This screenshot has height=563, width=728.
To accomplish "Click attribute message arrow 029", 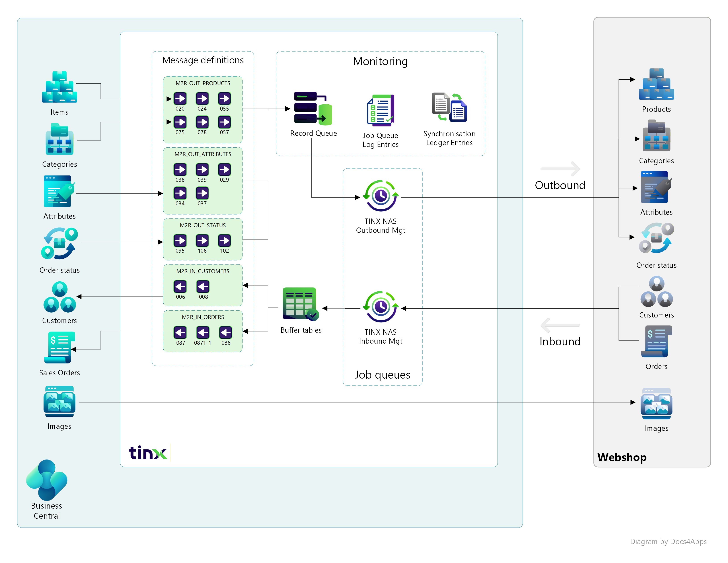I will pyautogui.click(x=224, y=169).
